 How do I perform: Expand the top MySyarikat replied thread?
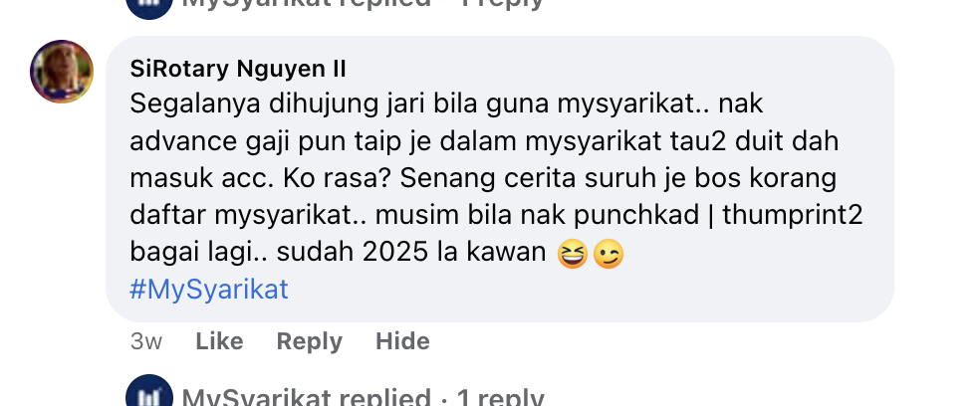(x=363, y=4)
